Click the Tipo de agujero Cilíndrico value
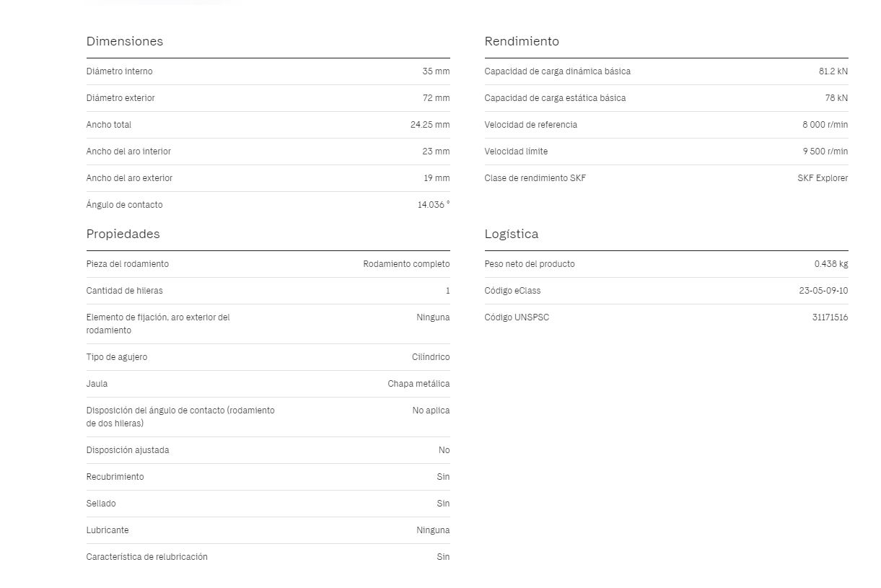This screenshot has height=588, width=881. 431,357
